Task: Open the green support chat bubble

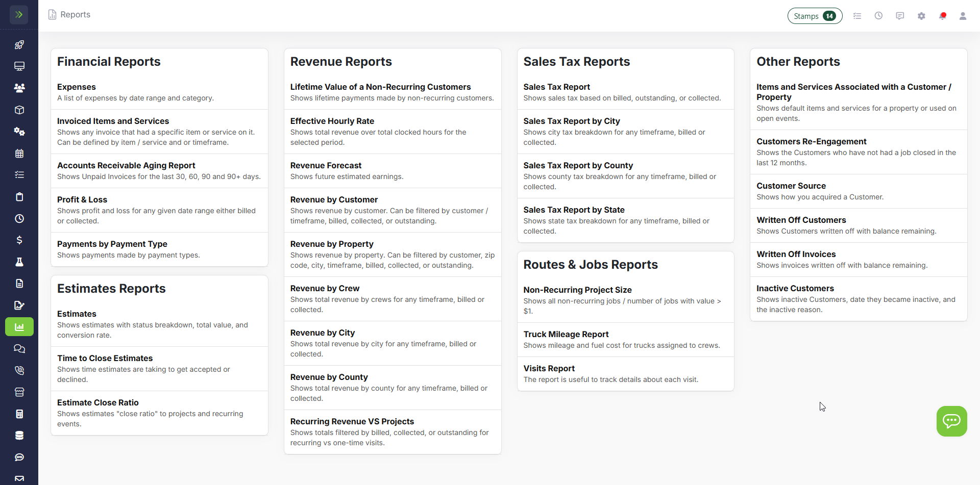Action: 951,421
